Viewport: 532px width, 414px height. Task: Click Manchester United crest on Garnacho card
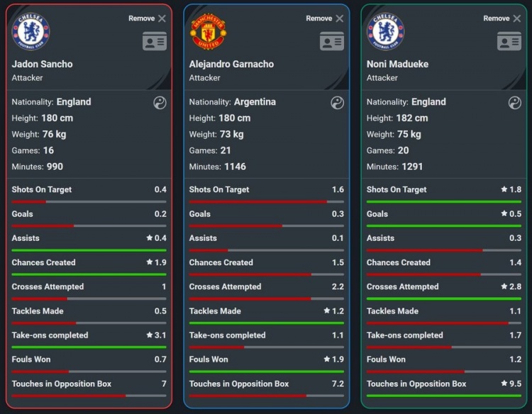[208, 32]
